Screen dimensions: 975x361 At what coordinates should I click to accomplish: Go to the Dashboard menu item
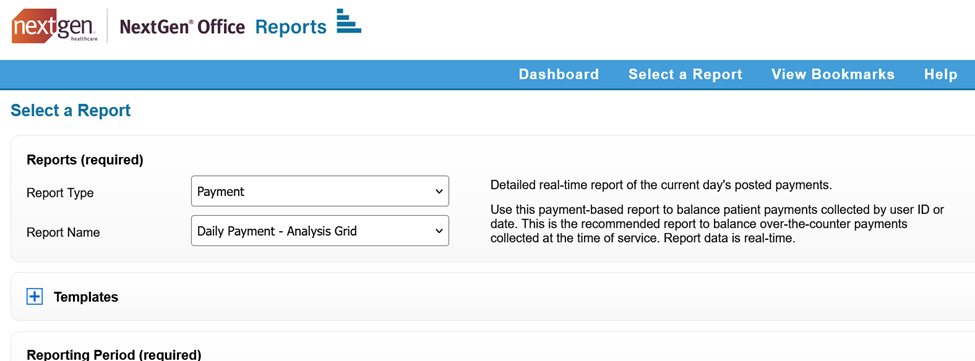click(558, 75)
